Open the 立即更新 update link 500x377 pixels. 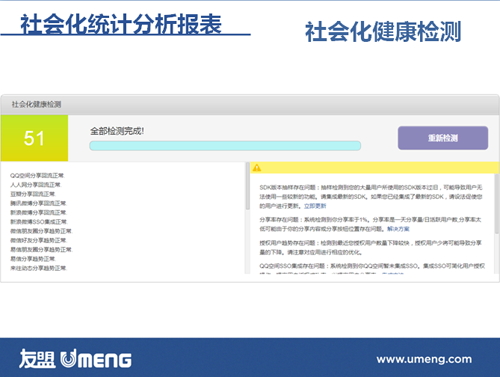315,206
